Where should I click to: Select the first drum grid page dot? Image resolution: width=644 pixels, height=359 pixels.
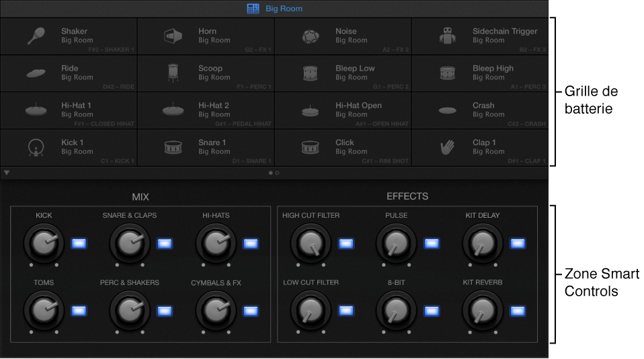tap(271, 173)
